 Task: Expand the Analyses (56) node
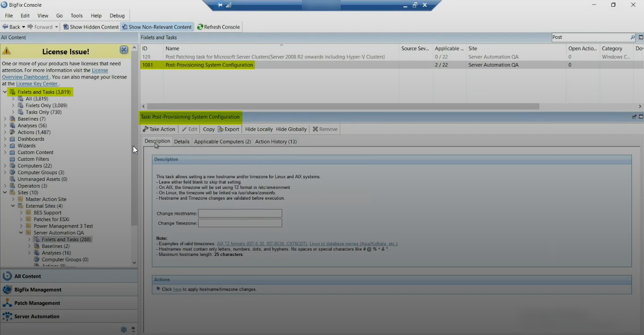coord(5,126)
